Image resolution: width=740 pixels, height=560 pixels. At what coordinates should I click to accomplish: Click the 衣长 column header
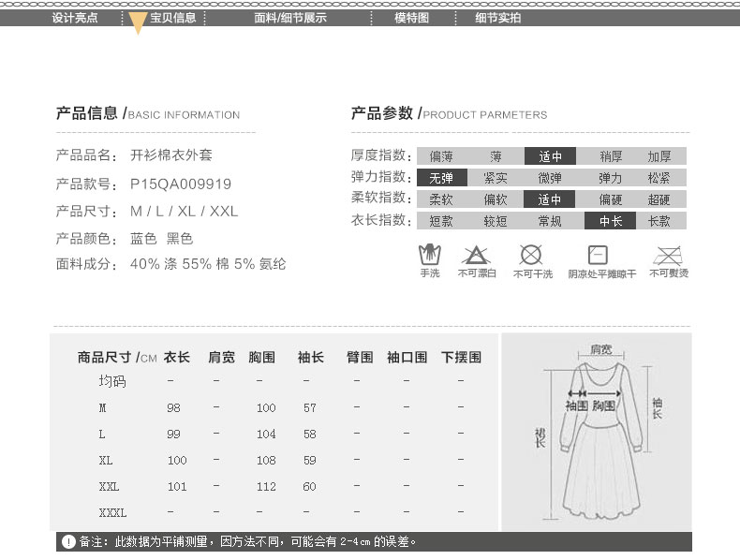[x=177, y=357]
